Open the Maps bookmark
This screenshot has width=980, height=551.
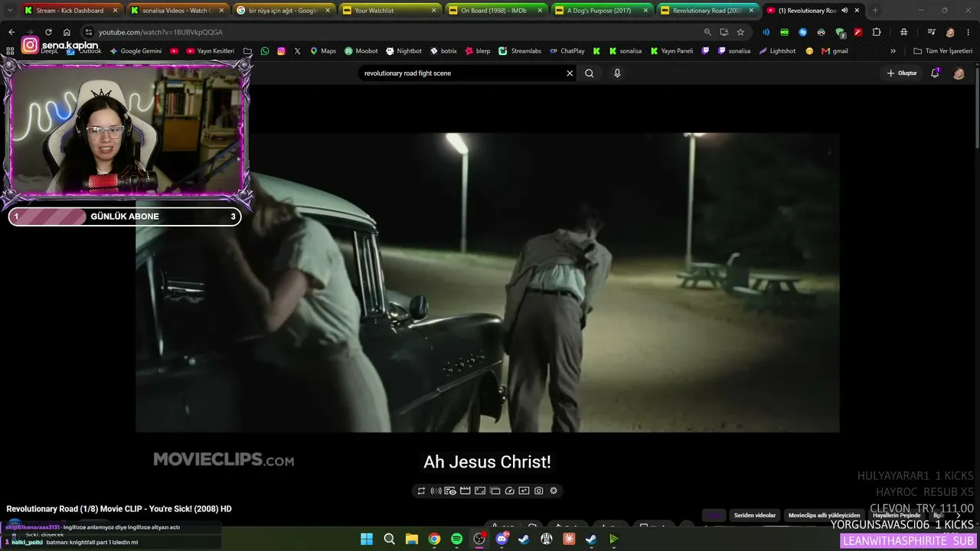pyautogui.click(x=322, y=51)
